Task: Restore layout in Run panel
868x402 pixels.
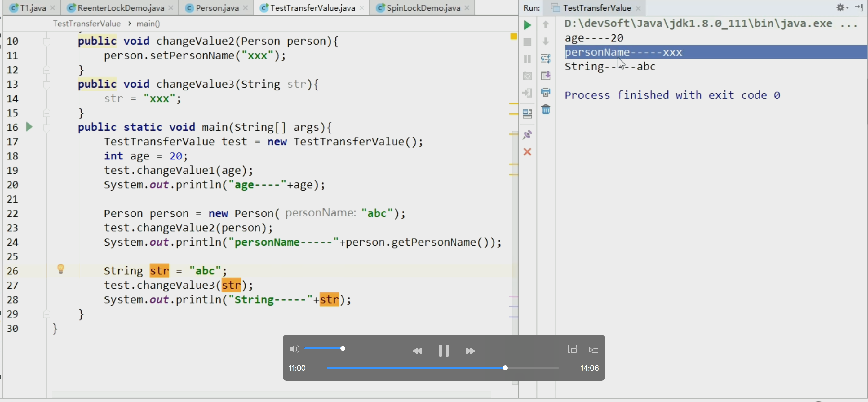Action: click(527, 114)
